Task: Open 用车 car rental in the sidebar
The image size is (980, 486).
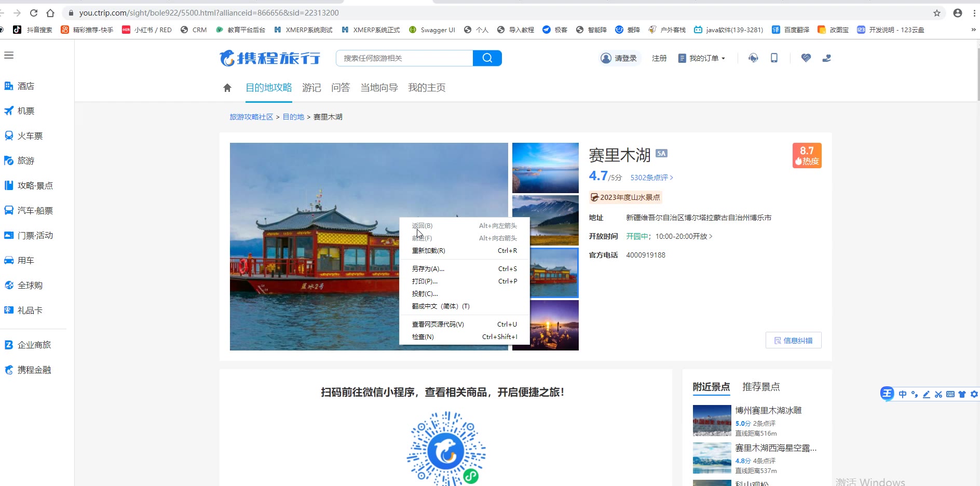Action: (20, 261)
